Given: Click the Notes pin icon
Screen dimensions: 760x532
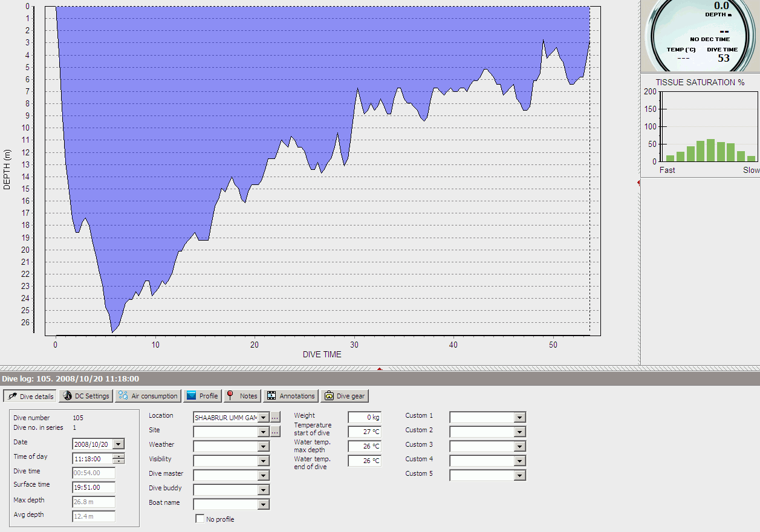Looking at the screenshot, I should point(230,396).
